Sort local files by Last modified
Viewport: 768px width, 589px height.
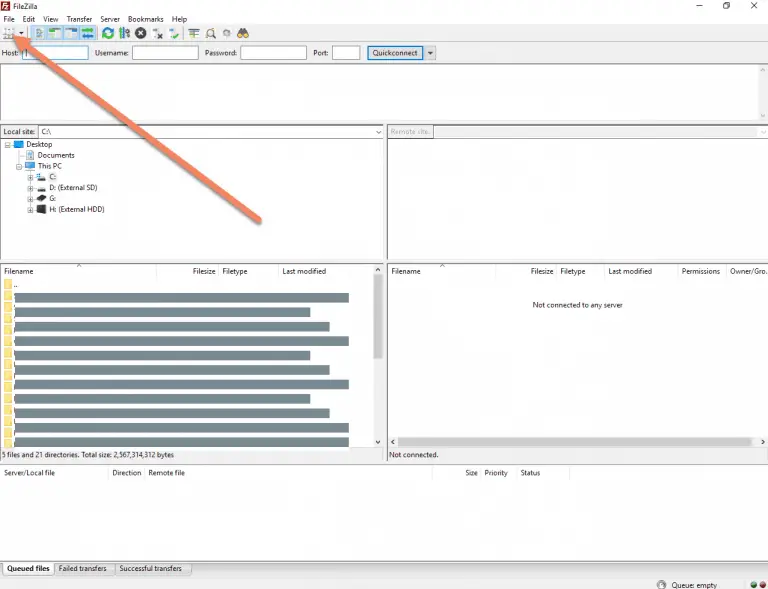pyautogui.click(x=325, y=271)
